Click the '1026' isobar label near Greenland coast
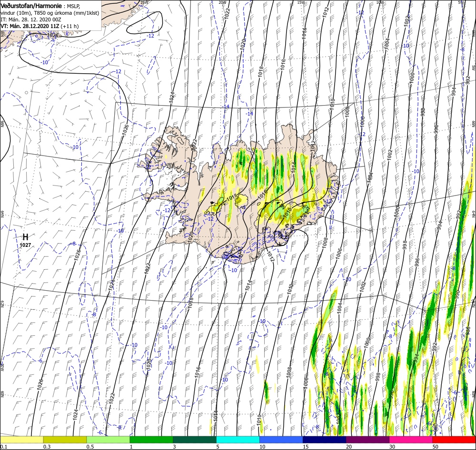This screenshot has height=450, width=476. [52, 35]
